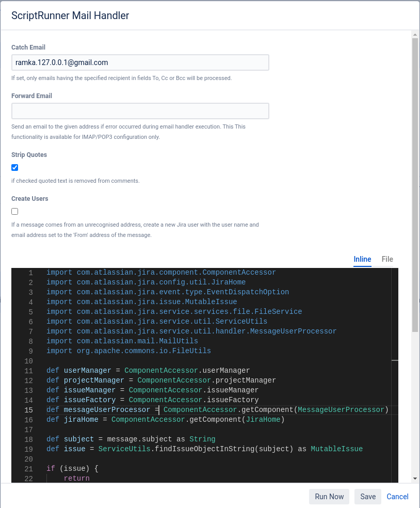Click the Save button
420x508 pixels.
(x=367, y=496)
